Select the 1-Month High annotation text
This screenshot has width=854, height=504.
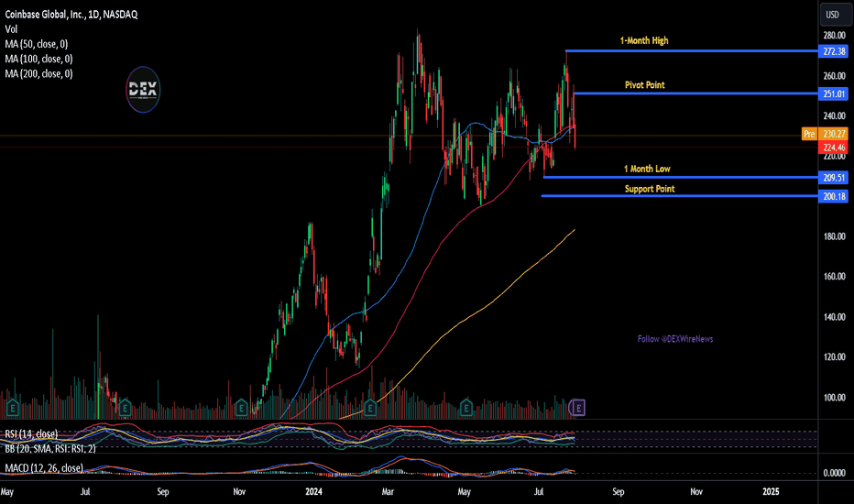(x=644, y=41)
